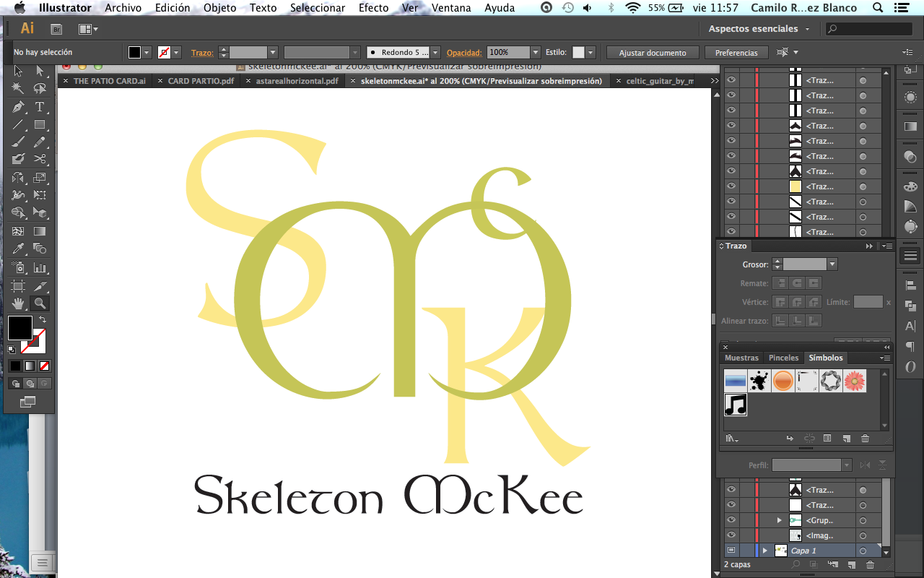The image size is (924, 578).
Task: Open the Opacidad dropdown
Action: [535, 52]
